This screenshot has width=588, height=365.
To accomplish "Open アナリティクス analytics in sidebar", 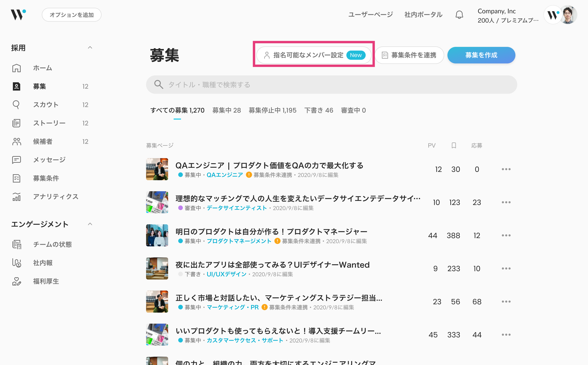I will [x=56, y=197].
